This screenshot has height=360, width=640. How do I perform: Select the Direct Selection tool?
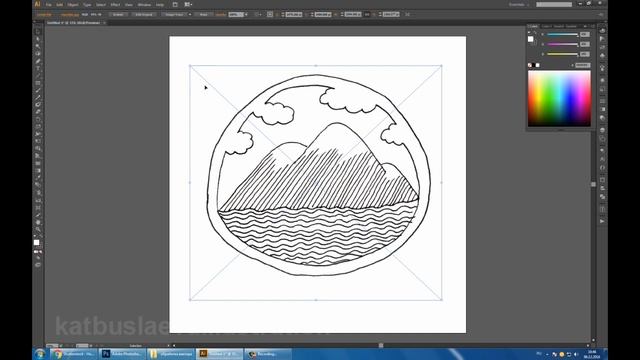pyautogui.click(x=38, y=39)
